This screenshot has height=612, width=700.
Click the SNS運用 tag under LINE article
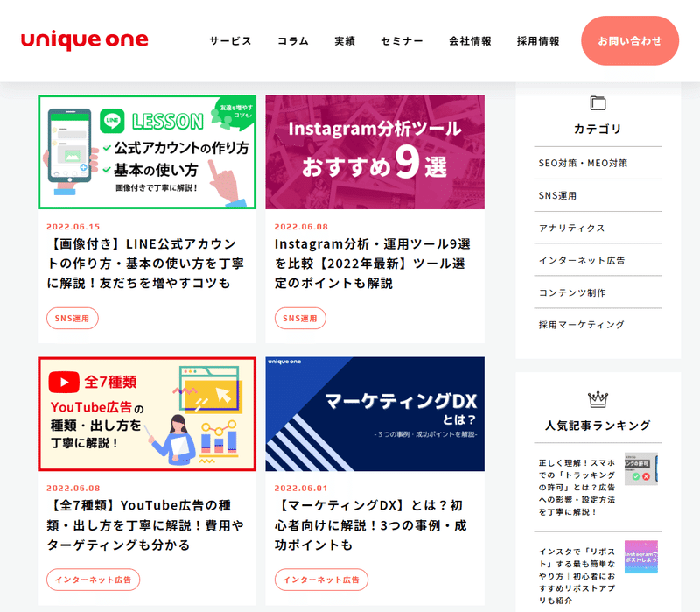[x=73, y=318]
